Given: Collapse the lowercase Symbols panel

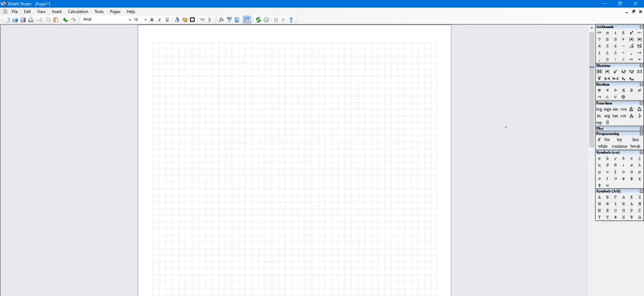Looking at the screenshot, I should pos(641,153).
